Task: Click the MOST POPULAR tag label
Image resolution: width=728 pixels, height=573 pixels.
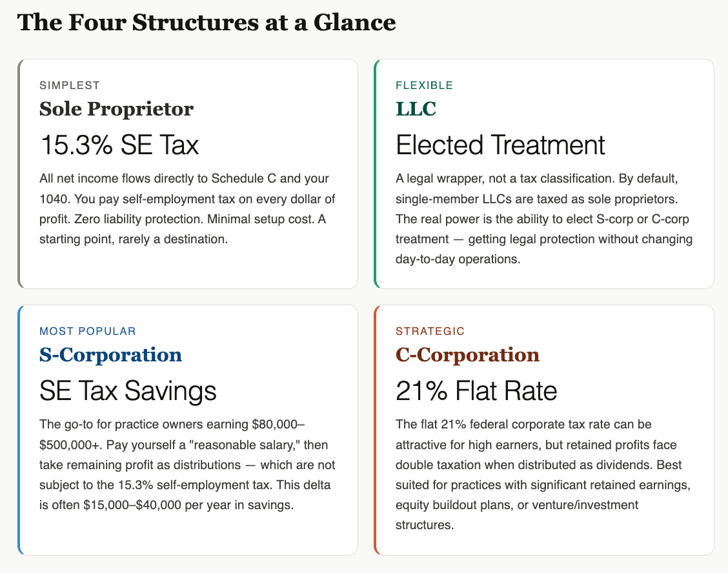Action: tap(88, 331)
